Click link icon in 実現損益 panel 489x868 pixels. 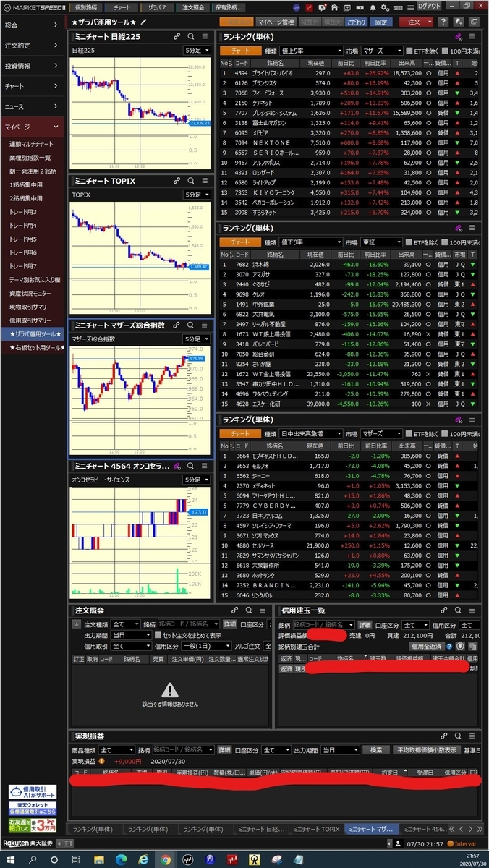(x=444, y=736)
